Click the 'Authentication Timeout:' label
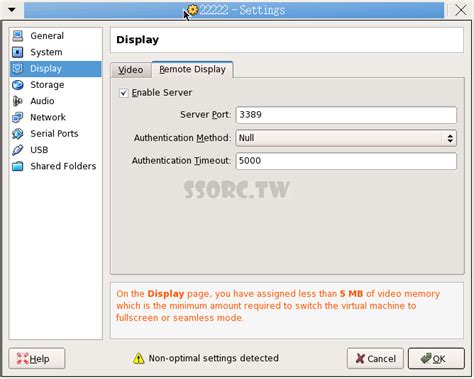 181,161
